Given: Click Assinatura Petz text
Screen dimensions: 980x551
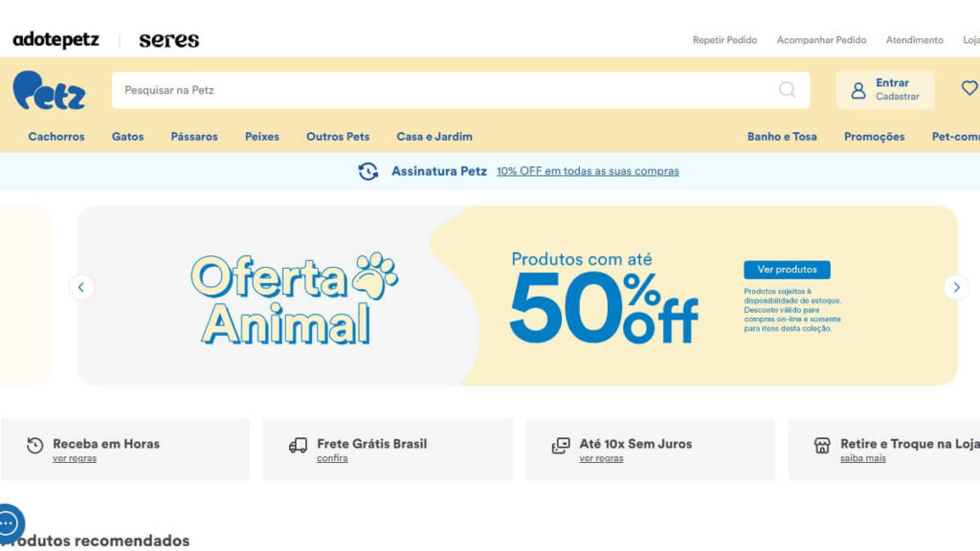Looking at the screenshot, I should [438, 171].
